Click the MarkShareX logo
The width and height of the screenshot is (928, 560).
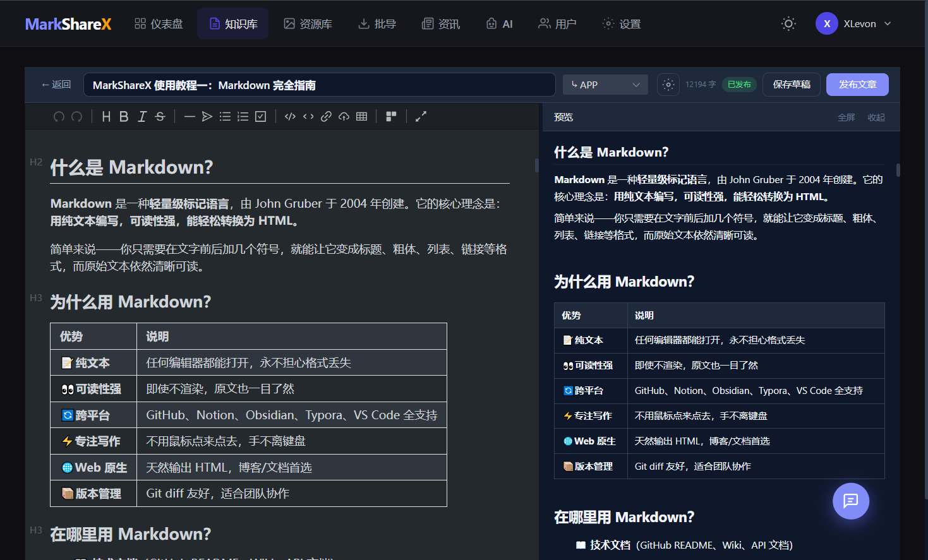pos(68,24)
